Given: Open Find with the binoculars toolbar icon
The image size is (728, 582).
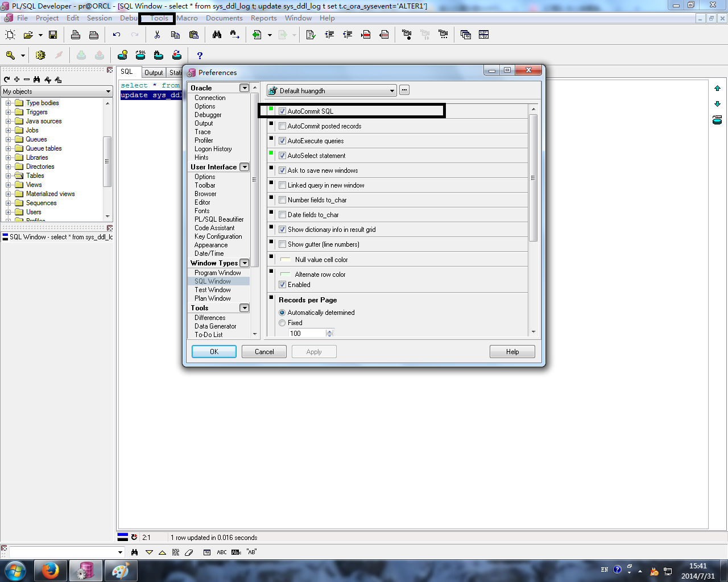Looking at the screenshot, I should click(x=217, y=35).
